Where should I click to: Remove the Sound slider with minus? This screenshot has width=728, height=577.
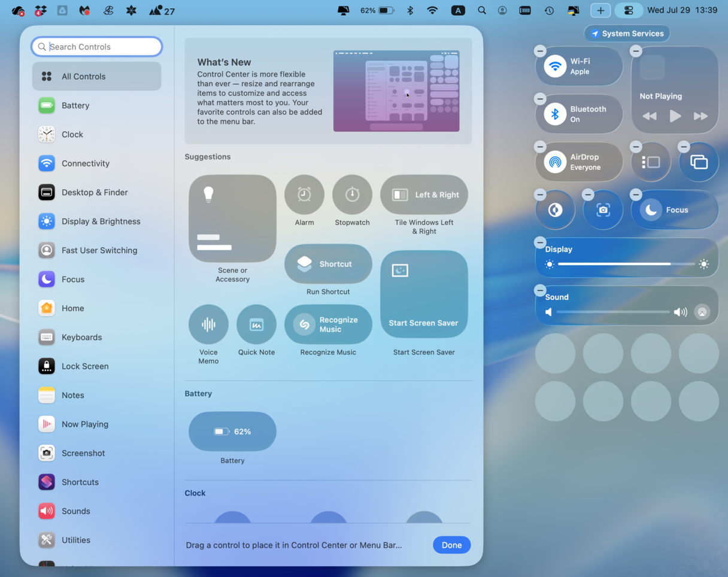tap(540, 291)
